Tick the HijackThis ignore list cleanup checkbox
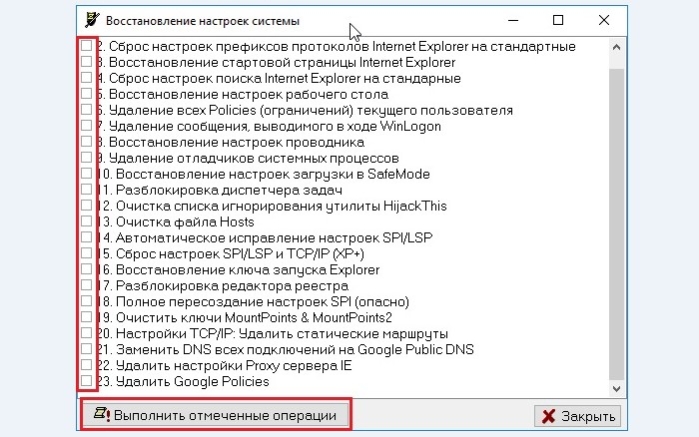Screen dimensions: 699x437 pyautogui.click(x=86, y=206)
